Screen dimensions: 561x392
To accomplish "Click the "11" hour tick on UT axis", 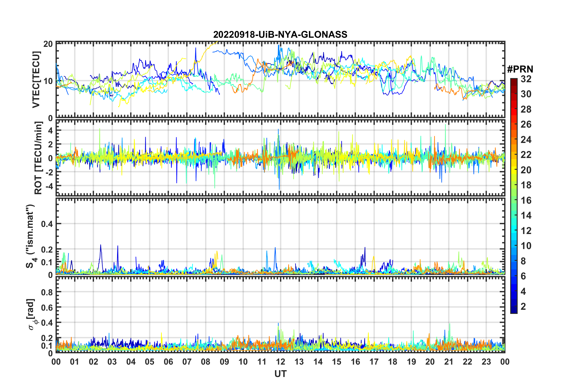I will [x=262, y=362].
